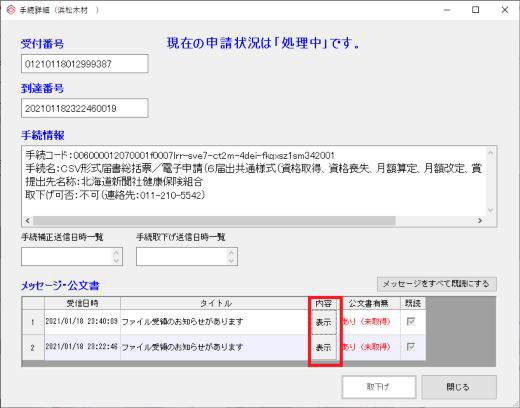Screen dimensions: 520x408
Task: Click the 表示 button in message row 1
Action: tap(324, 322)
